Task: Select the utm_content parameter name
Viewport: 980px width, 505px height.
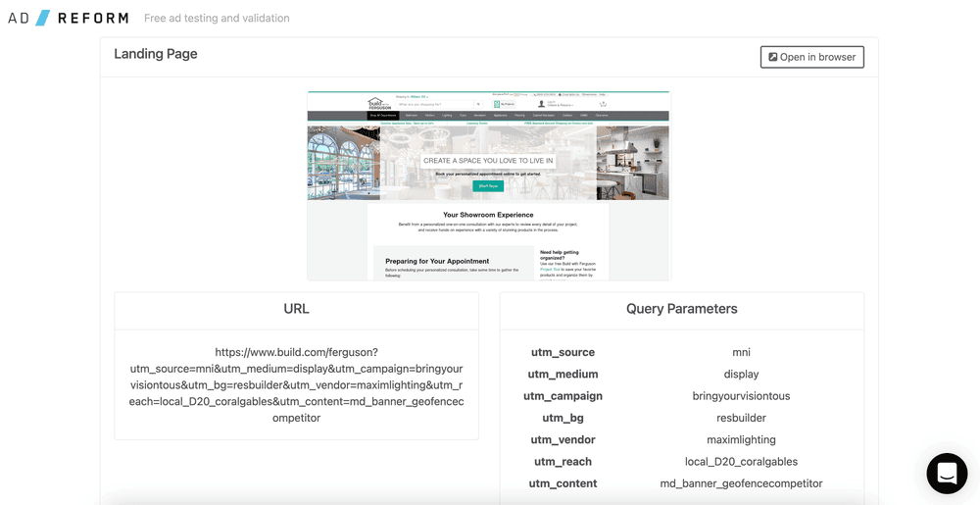Action: [x=563, y=483]
